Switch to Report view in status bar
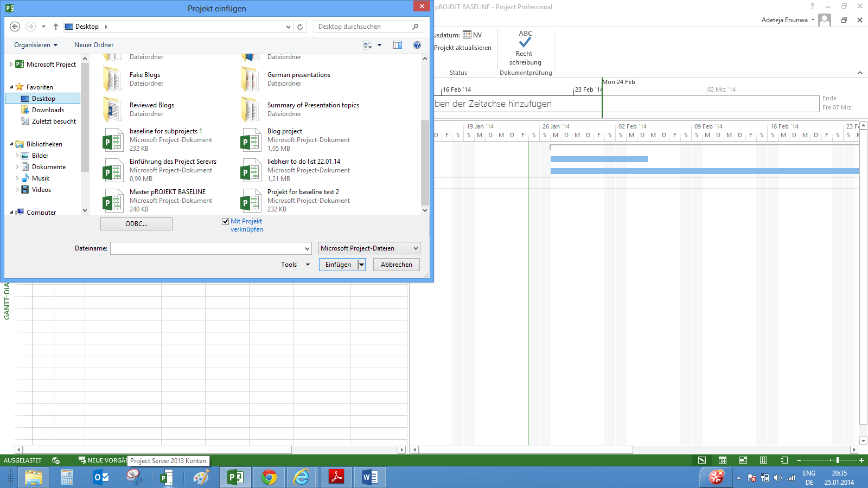 click(x=784, y=460)
